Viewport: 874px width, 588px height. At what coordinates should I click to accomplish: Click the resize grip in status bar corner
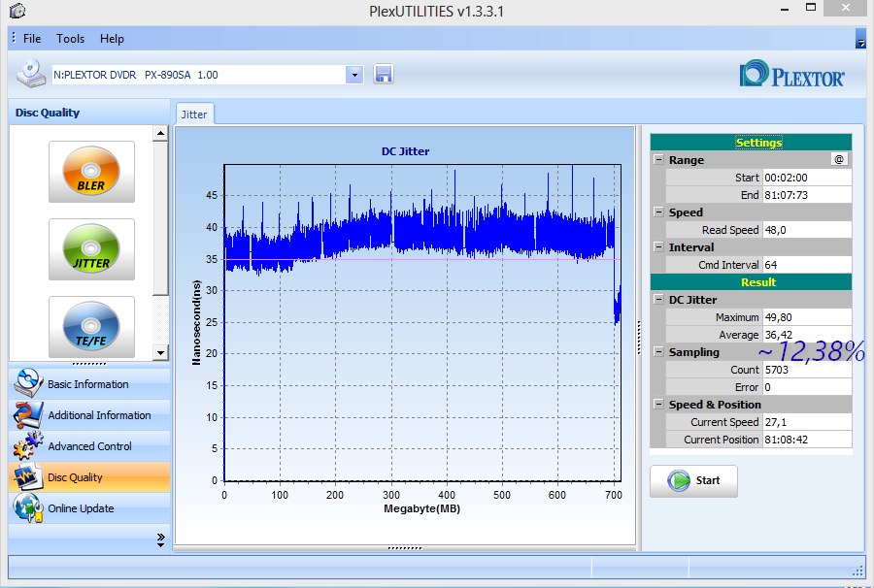(858, 571)
